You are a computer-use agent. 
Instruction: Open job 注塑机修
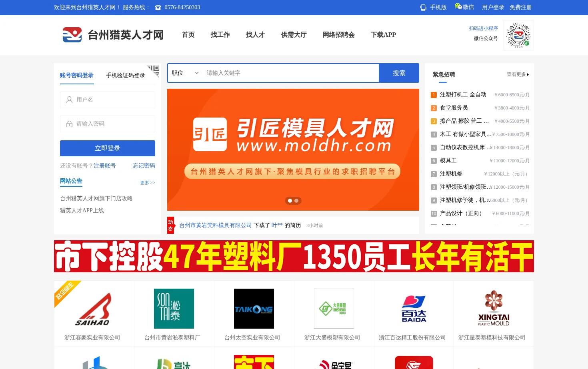click(x=451, y=174)
